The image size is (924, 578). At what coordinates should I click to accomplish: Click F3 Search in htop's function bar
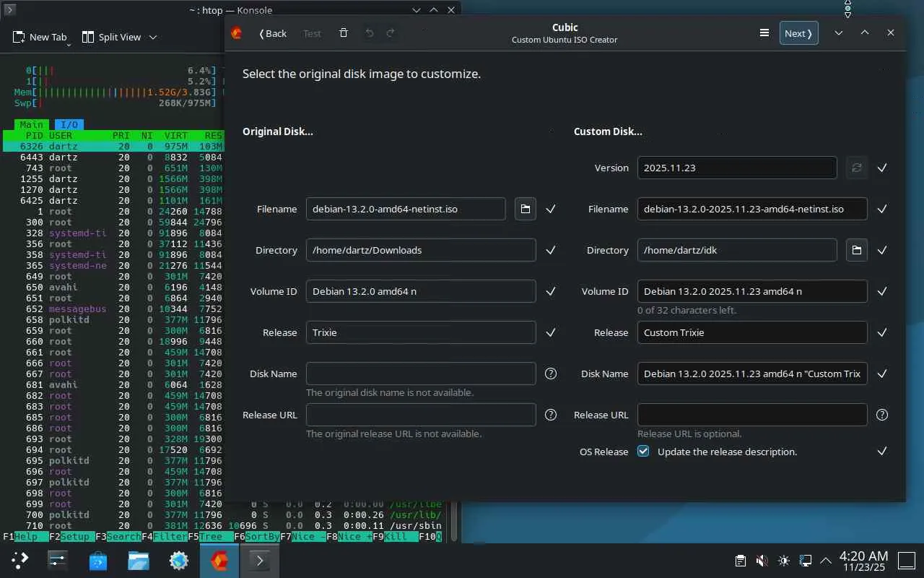(x=118, y=537)
